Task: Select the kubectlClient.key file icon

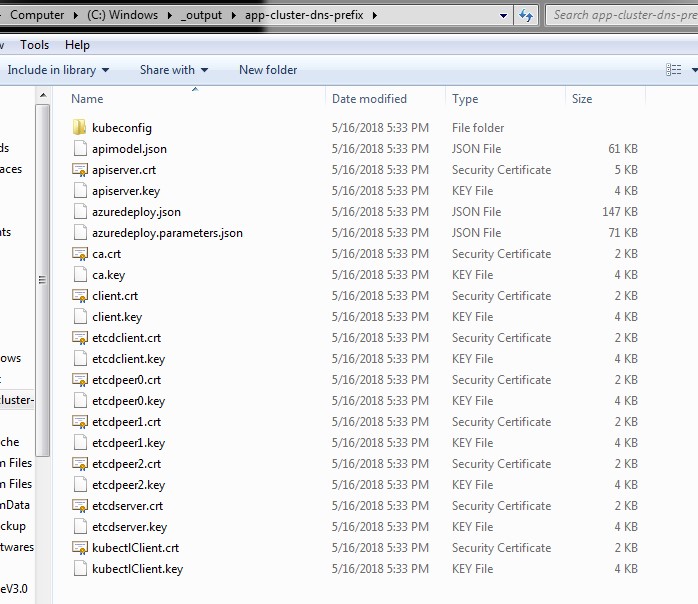Action: pos(80,568)
